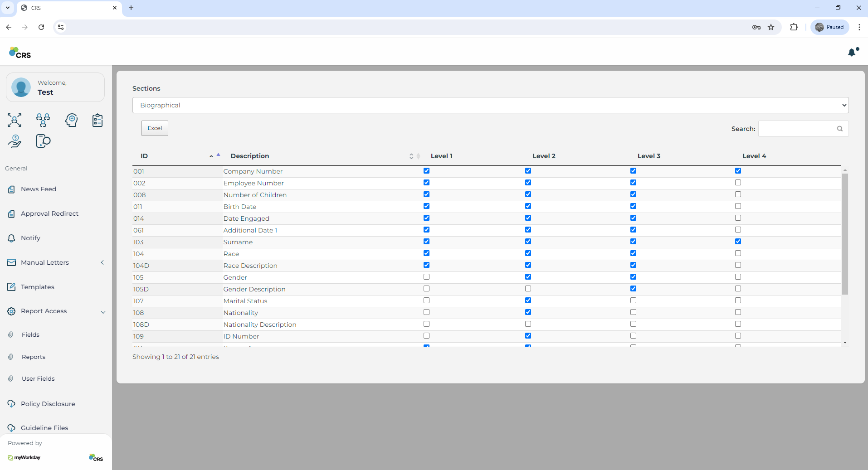
Task: Click the Policy Disclosure cloud icon
Action: pos(11,404)
